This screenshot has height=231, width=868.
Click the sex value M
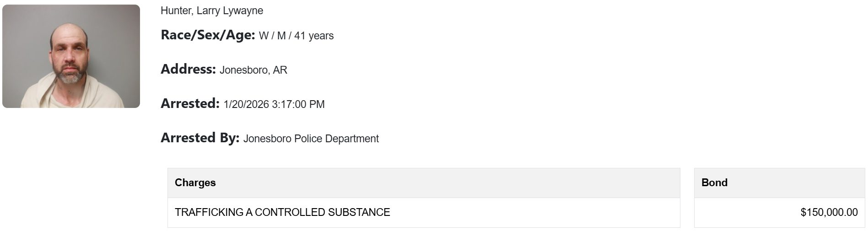281,36
